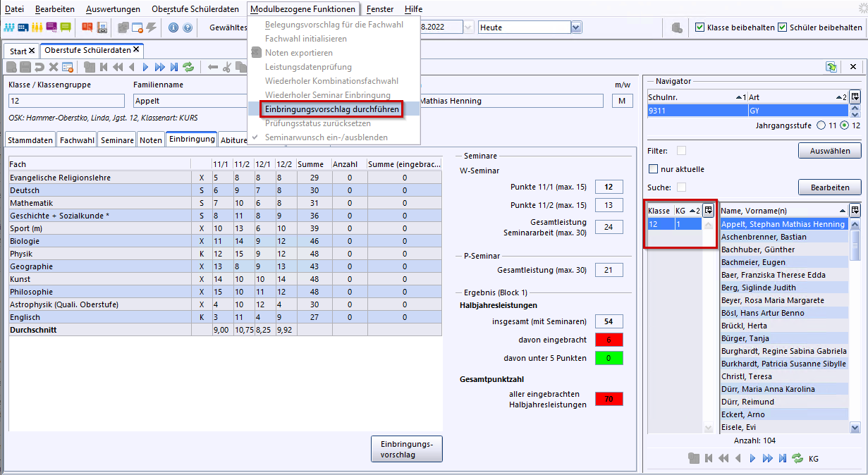Viewport: 868px width, 475px height.
Task: Click the blue info icon
Action: point(173,27)
